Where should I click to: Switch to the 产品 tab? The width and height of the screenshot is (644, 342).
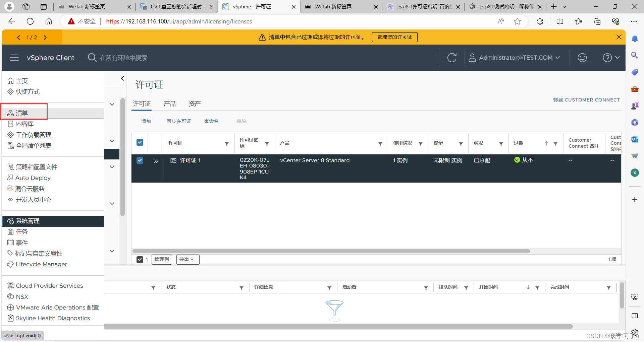(169, 104)
